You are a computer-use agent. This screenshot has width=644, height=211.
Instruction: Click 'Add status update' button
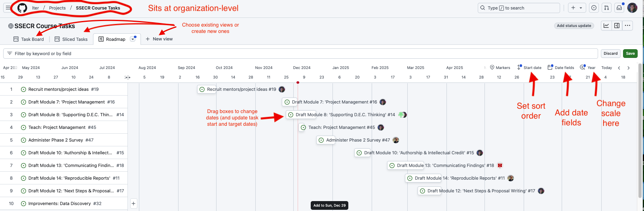(574, 26)
